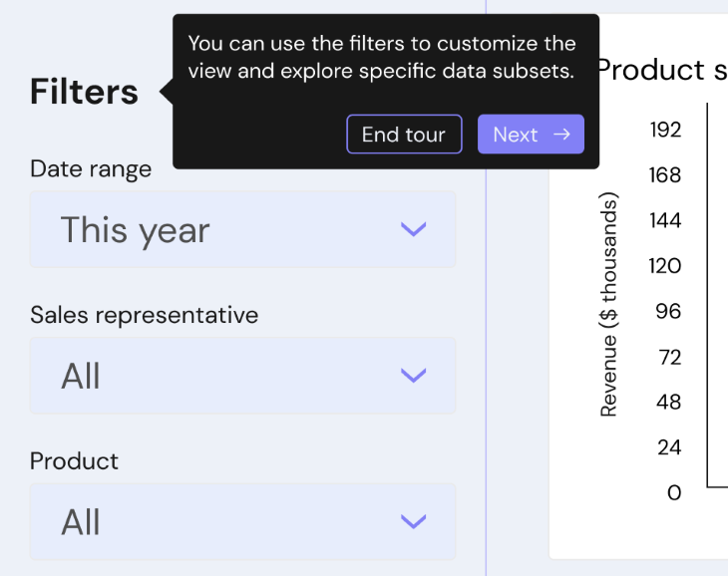Click the chevron icon in Product filter field
Viewport: 728px width, 576px height.
413,521
